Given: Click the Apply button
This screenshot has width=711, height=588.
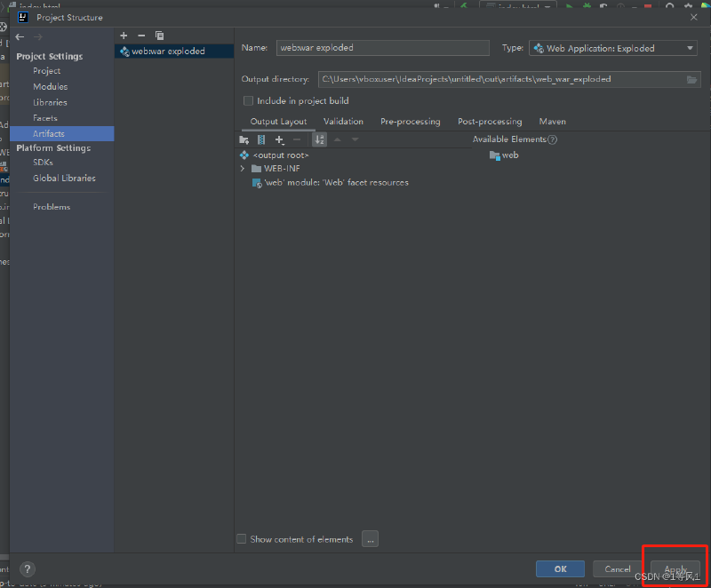Looking at the screenshot, I should pos(675,569).
